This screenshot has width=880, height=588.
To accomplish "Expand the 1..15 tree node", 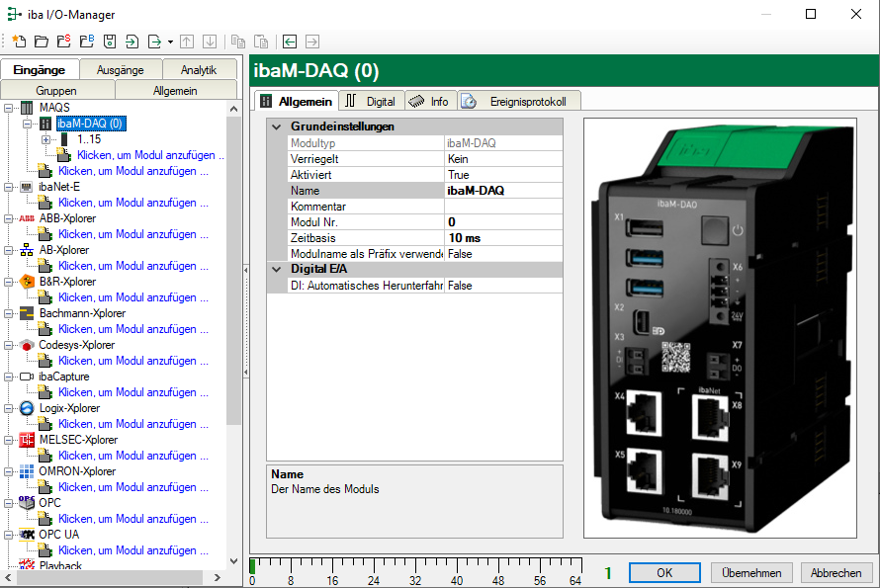I will (45, 139).
